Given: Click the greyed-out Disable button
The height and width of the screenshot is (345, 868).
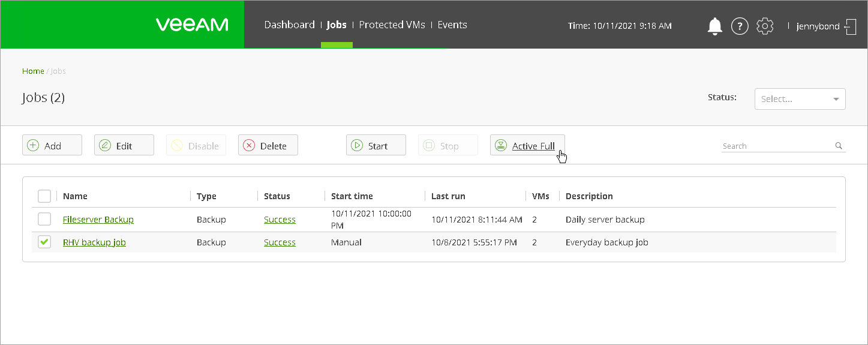Looking at the screenshot, I should 196,145.
